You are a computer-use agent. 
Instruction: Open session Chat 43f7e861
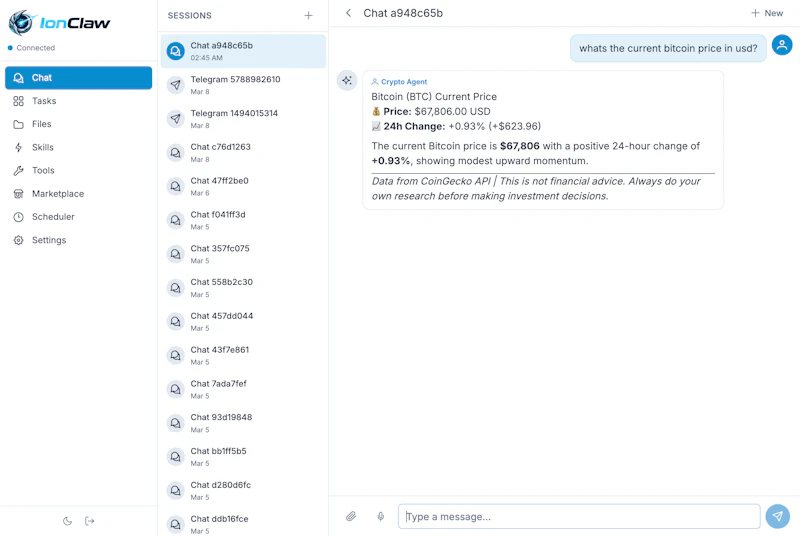(243, 355)
